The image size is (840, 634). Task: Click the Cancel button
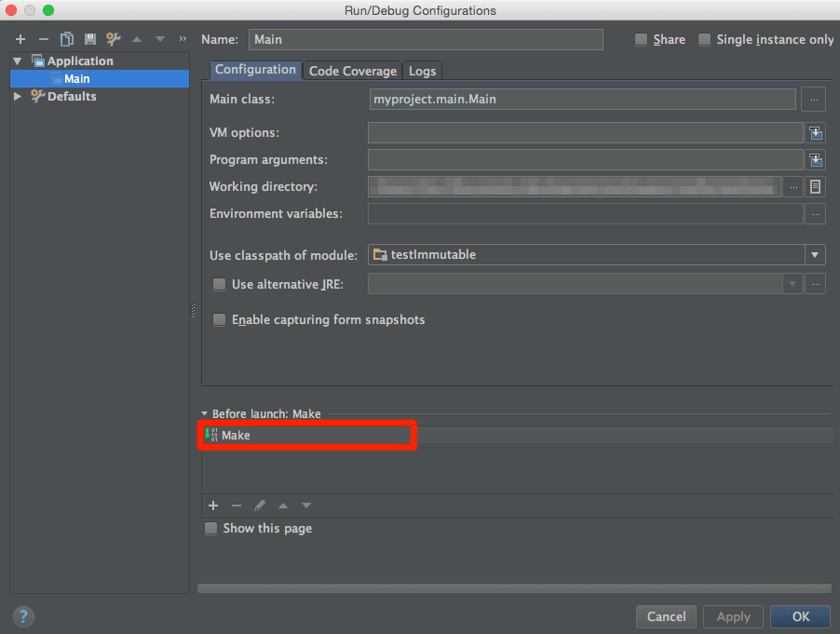pyautogui.click(x=666, y=616)
